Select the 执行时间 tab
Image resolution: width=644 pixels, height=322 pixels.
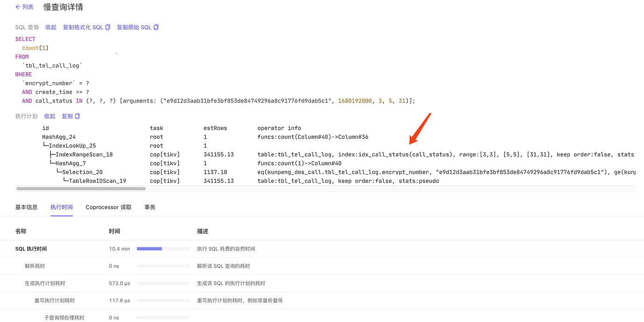(x=62, y=207)
